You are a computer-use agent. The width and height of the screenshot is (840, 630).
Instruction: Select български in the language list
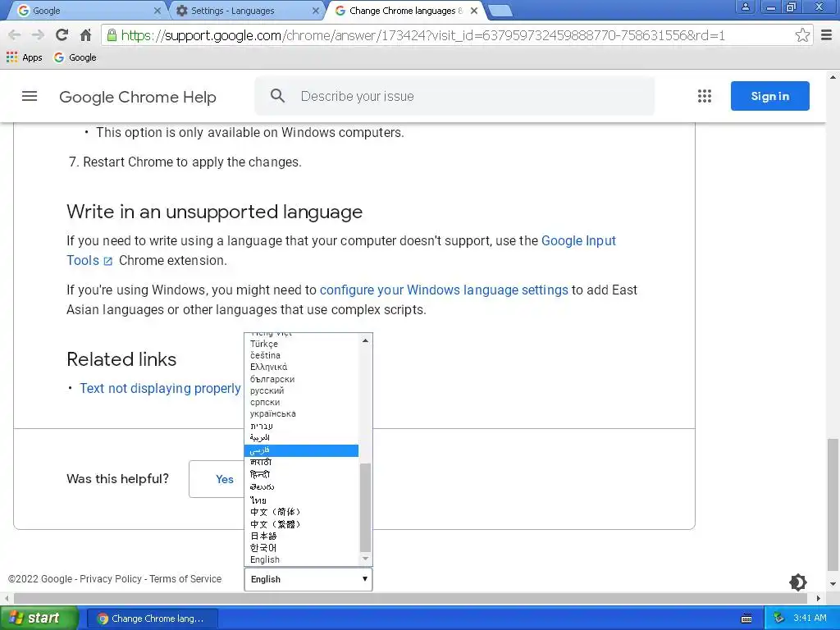tap(301, 379)
